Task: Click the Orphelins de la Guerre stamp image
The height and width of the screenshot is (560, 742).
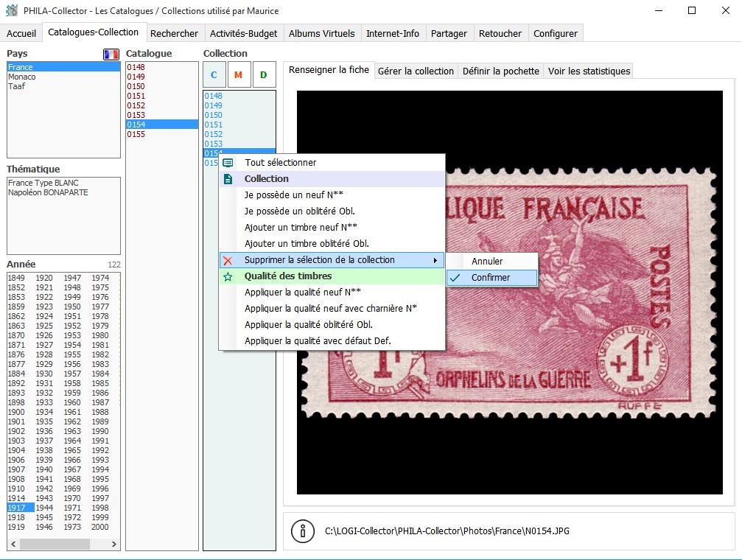Action: (510, 293)
